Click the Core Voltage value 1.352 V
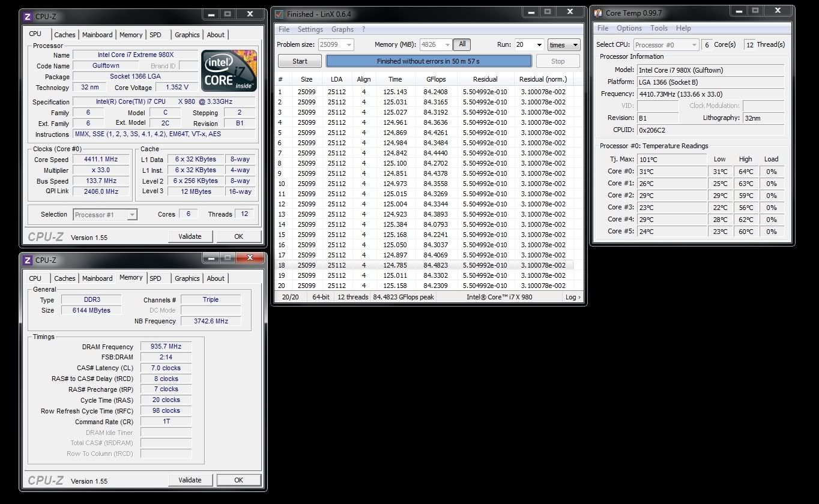The image size is (819, 504). pyautogui.click(x=177, y=87)
